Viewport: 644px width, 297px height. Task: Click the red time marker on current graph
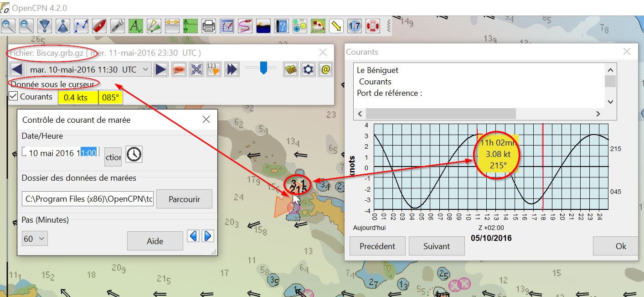(543, 167)
